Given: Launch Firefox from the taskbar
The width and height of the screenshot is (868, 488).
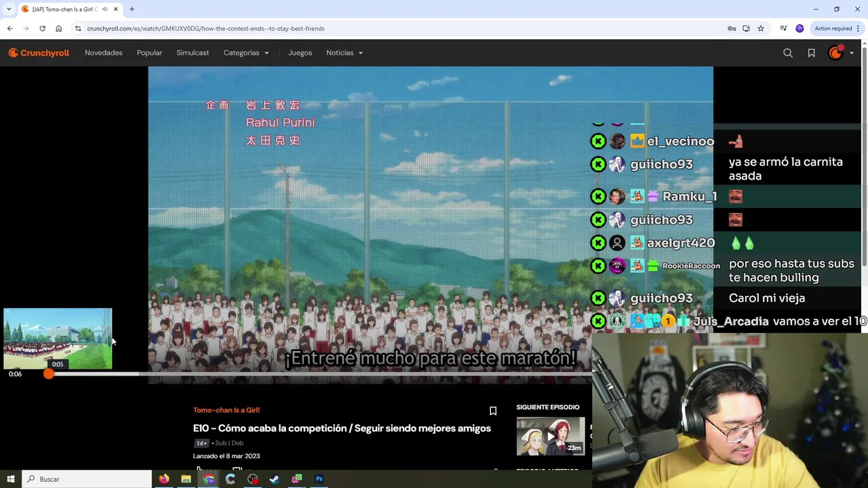Looking at the screenshot, I should pos(164,479).
